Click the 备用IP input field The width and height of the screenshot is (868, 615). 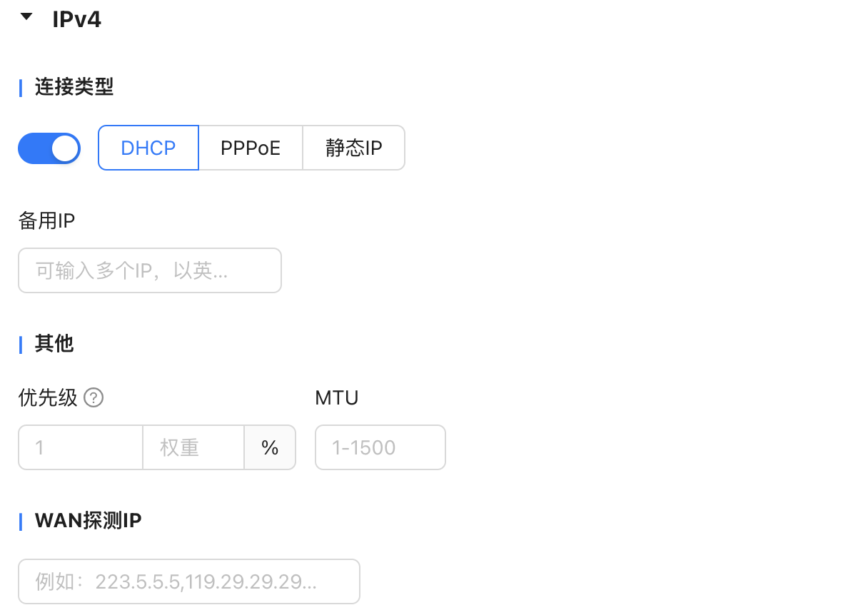coord(150,270)
